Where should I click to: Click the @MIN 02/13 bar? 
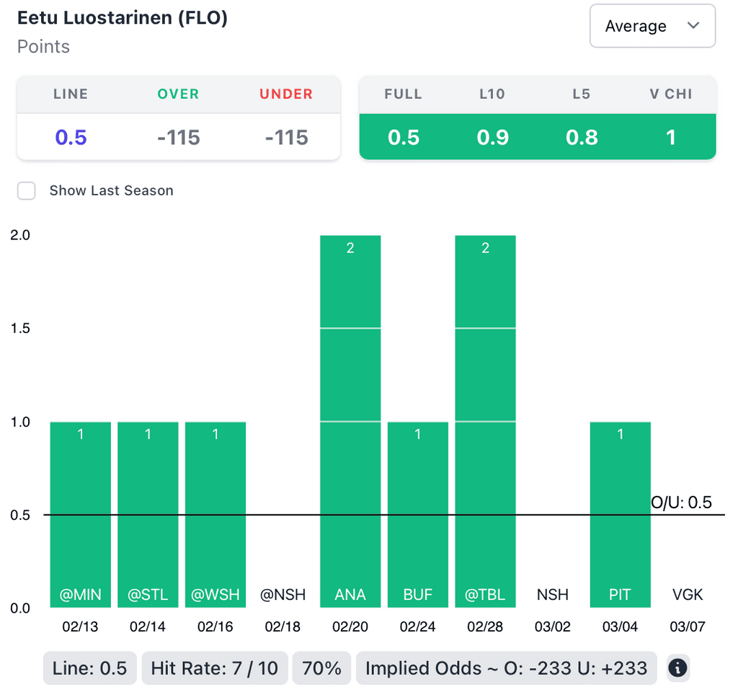pyautogui.click(x=81, y=515)
